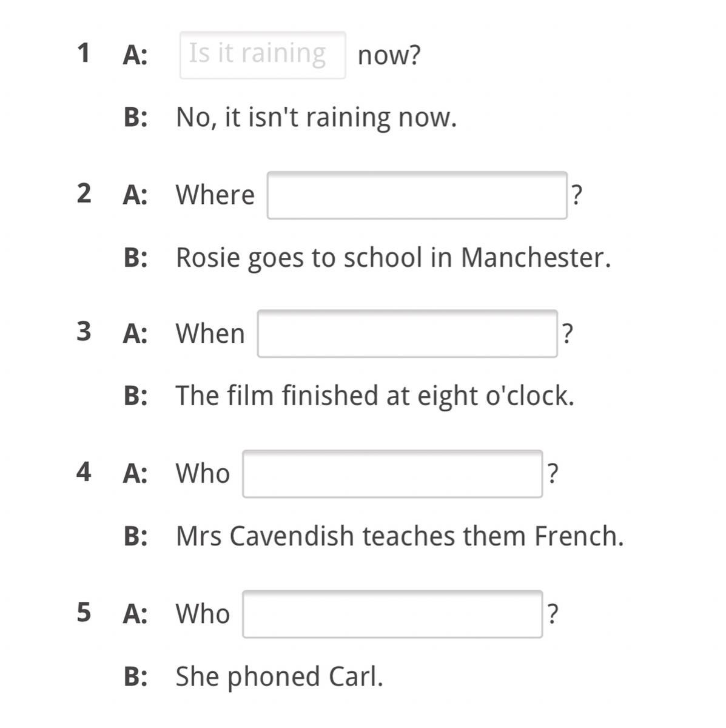Viewport: 726px width, 728px height.
Task: Activate the text field in question 5
Action: [392, 614]
